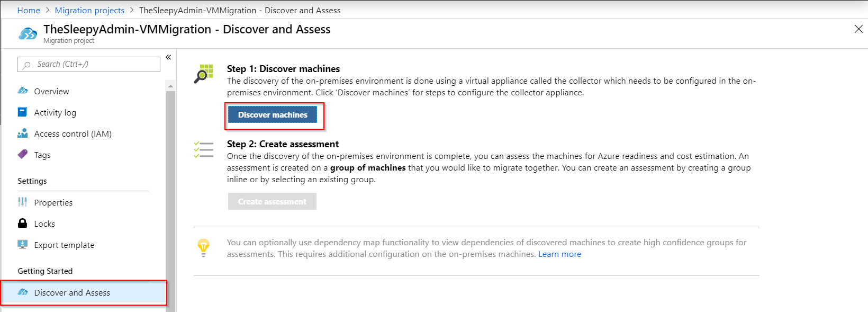Click the Locks padlock icon
Screen dimensions: 868x312
[22, 224]
